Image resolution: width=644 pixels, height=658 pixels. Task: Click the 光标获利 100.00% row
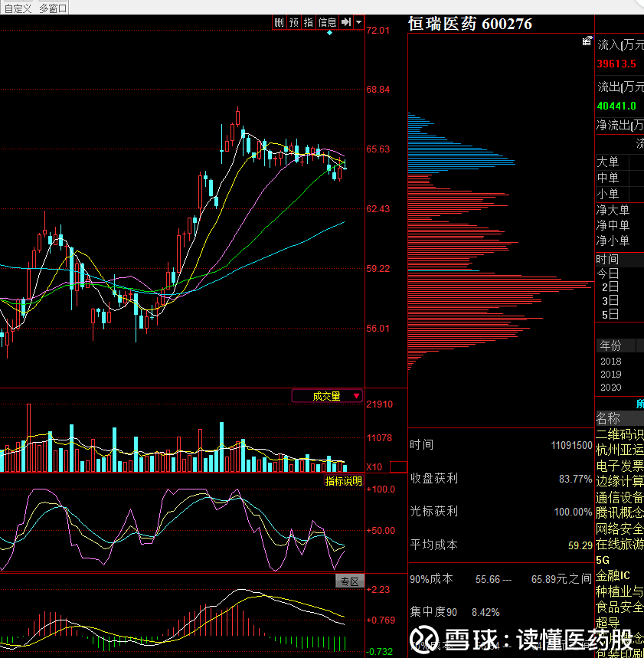(501, 512)
